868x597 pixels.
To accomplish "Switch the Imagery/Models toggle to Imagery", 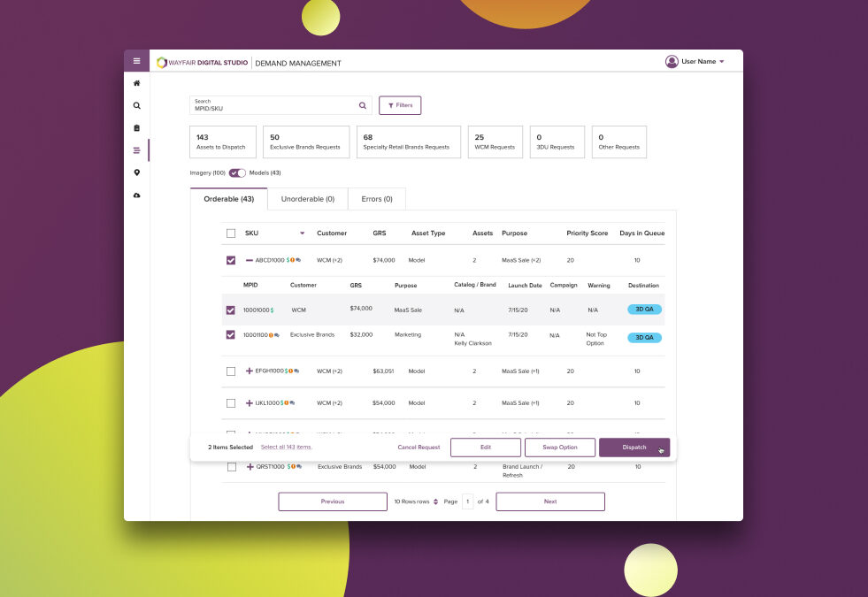I will tap(233, 172).
